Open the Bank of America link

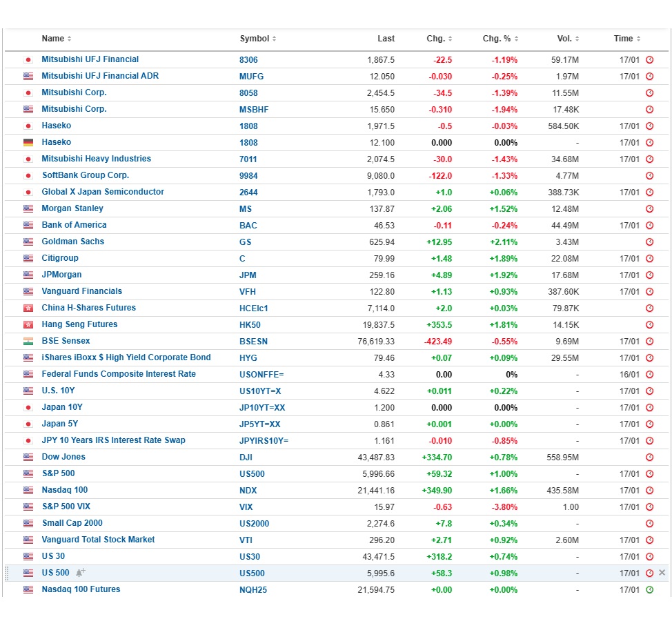(x=74, y=225)
